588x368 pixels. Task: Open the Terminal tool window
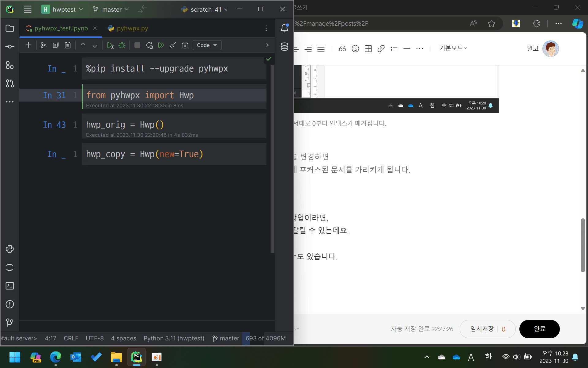coord(10,286)
